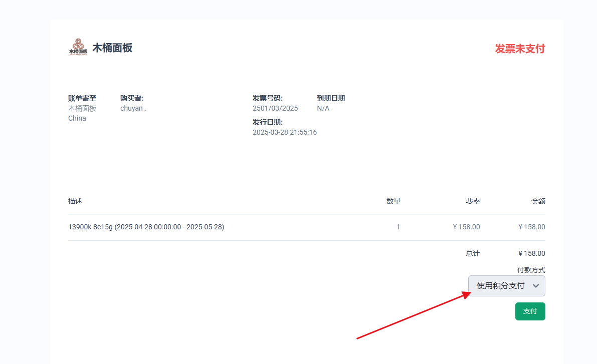Viewport: 597px width, 364px height.
Task: Click the 木桶面板 logo icon
Action: (78, 47)
